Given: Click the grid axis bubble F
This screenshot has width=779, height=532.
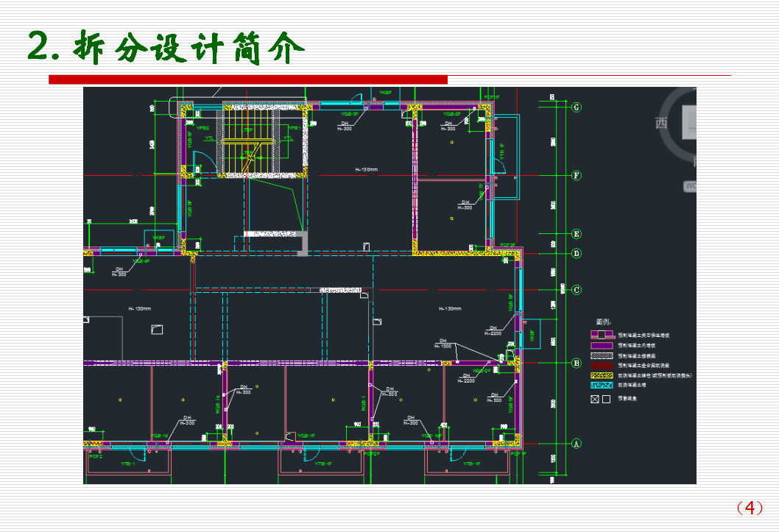Looking at the screenshot, I should 577,175.
